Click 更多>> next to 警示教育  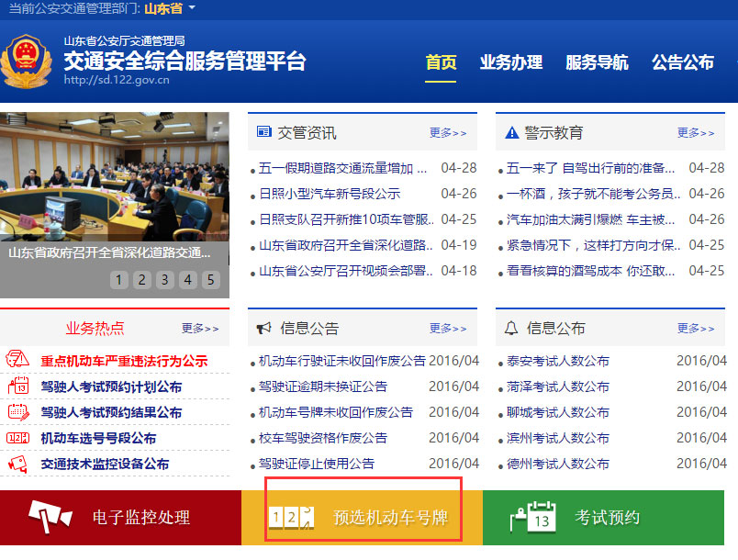pos(695,132)
